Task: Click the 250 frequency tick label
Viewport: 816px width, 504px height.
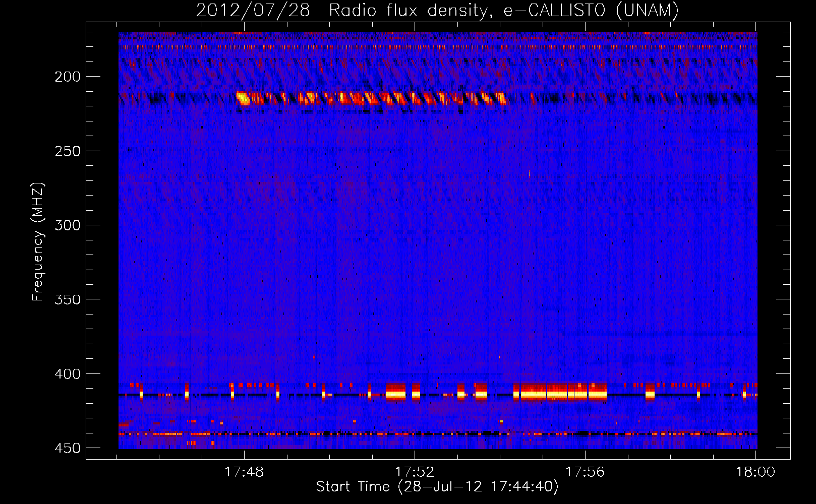Action: tap(68, 151)
